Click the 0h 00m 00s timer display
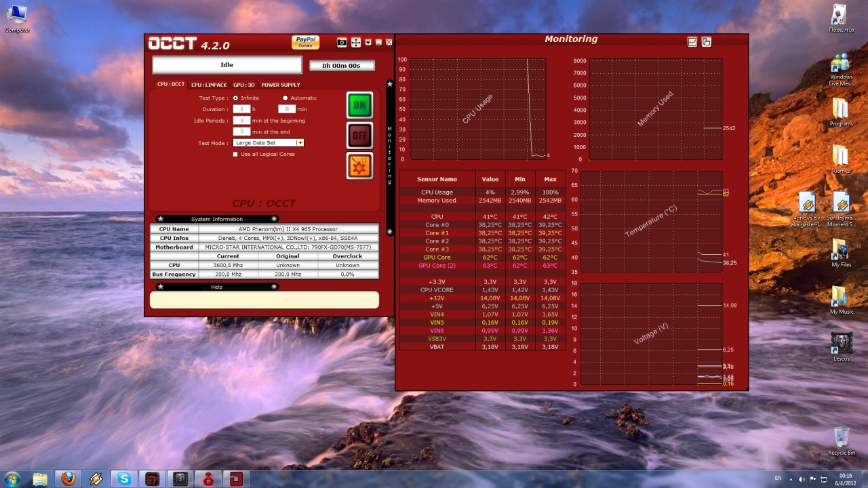Viewport: 868px width, 488px height. [342, 66]
